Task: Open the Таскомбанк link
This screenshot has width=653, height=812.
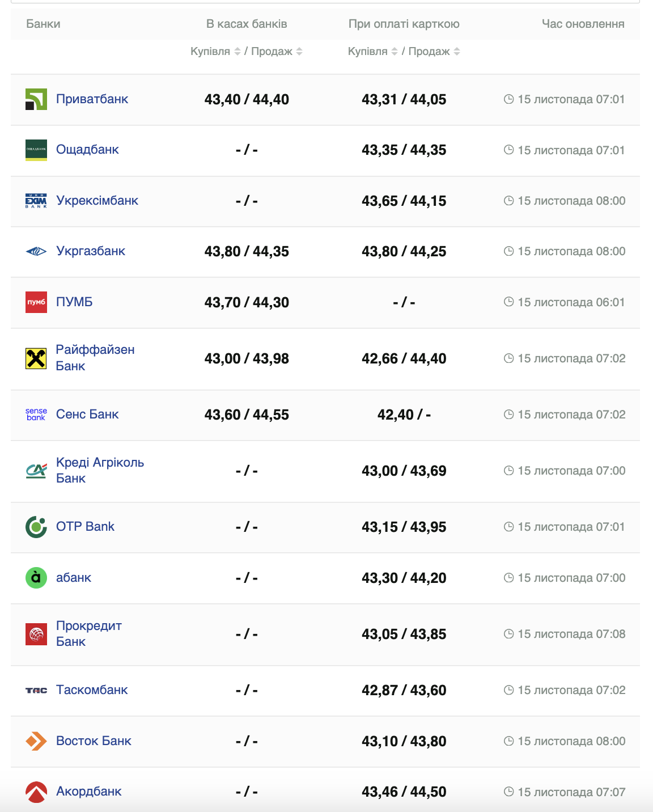Action: [x=92, y=690]
